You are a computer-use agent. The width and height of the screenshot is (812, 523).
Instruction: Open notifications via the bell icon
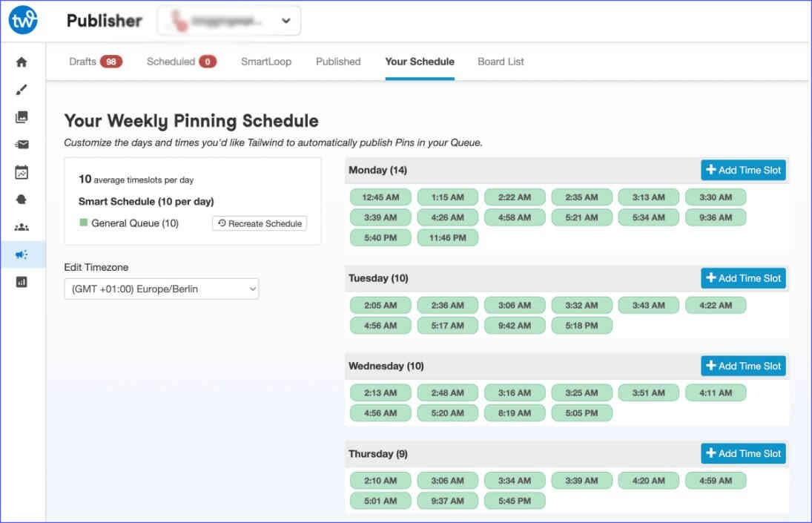(22, 197)
